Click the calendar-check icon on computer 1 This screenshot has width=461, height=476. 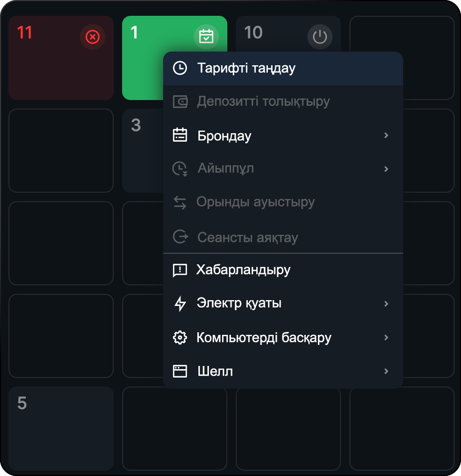tap(206, 36)
